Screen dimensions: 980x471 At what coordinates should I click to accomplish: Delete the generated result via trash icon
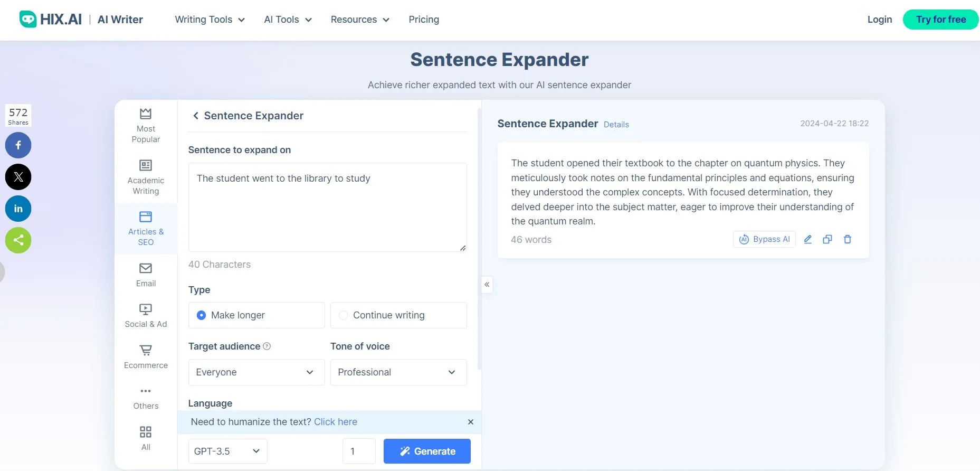[848, 239]
